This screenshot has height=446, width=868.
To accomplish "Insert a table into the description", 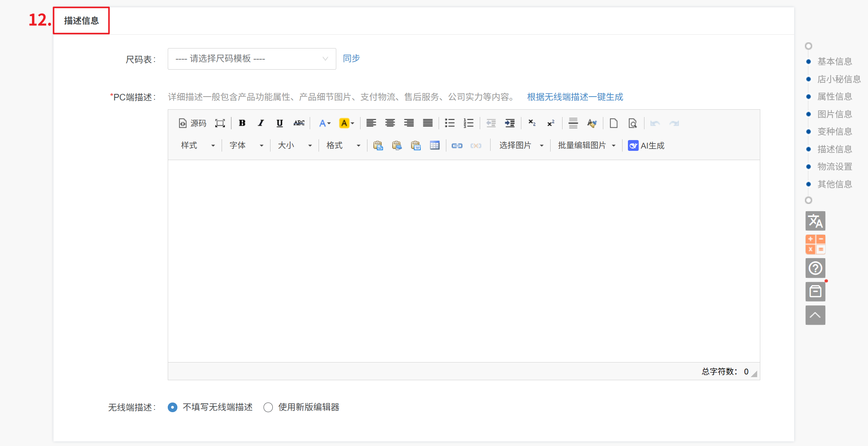I will click(434, 145).
